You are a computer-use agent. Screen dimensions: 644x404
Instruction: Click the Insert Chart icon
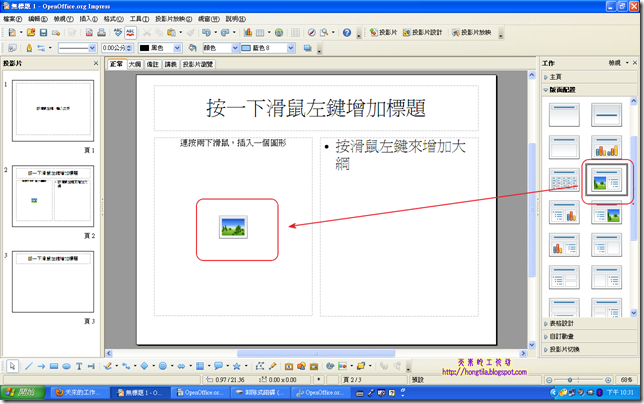click(x=248, y=32)
